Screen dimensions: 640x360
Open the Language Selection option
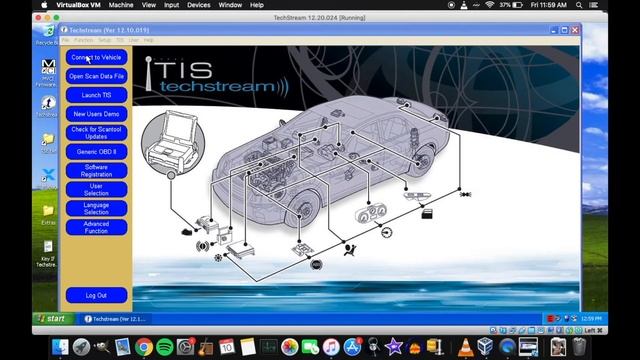click(x=96, y=208)
